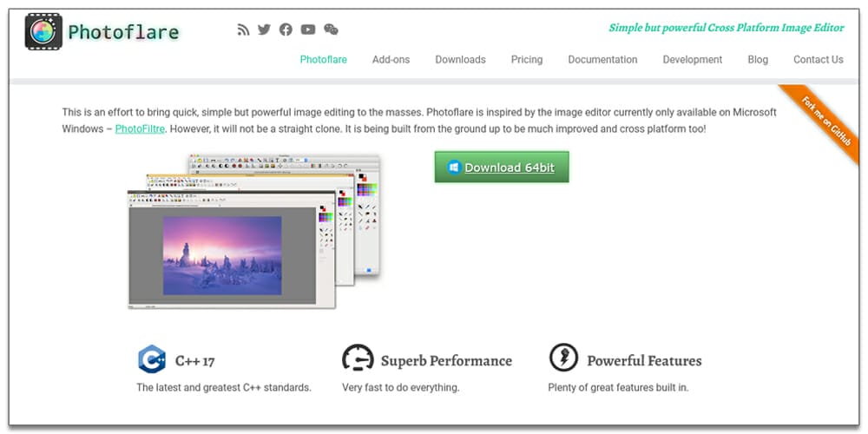Go to the Downloads menu item

[461, 60]
